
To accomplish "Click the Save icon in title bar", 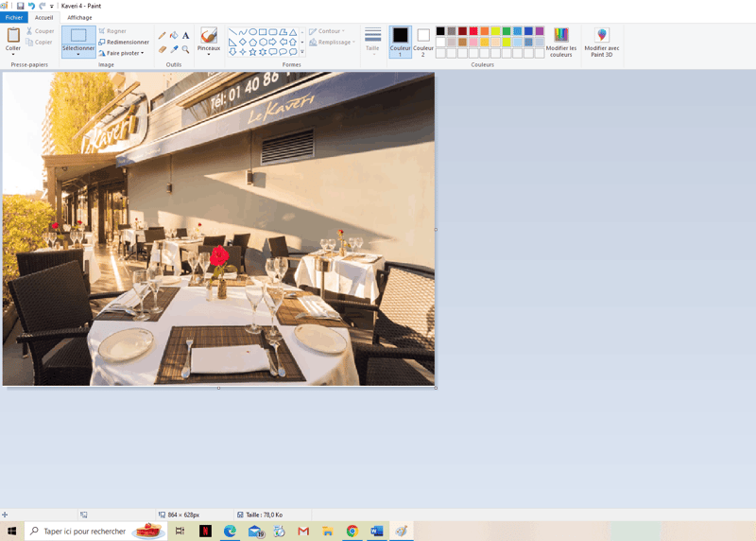I will point(20,6).
